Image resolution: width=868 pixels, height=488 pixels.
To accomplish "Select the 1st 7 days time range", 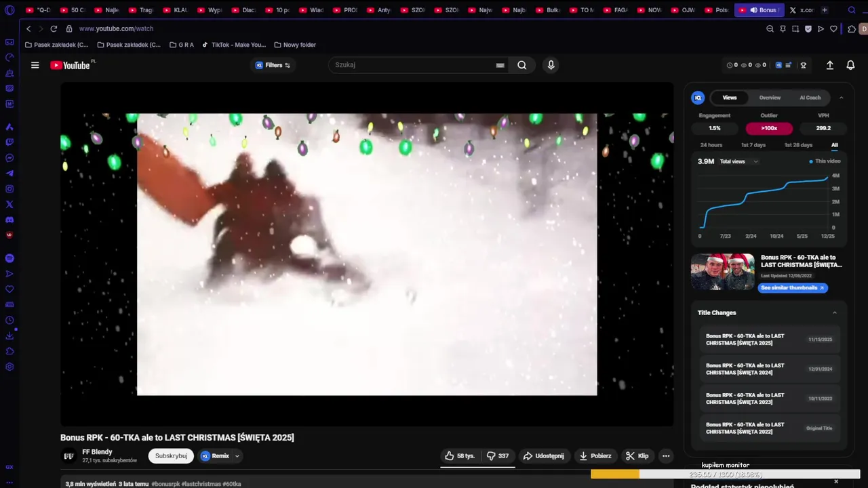I will 753,145.
